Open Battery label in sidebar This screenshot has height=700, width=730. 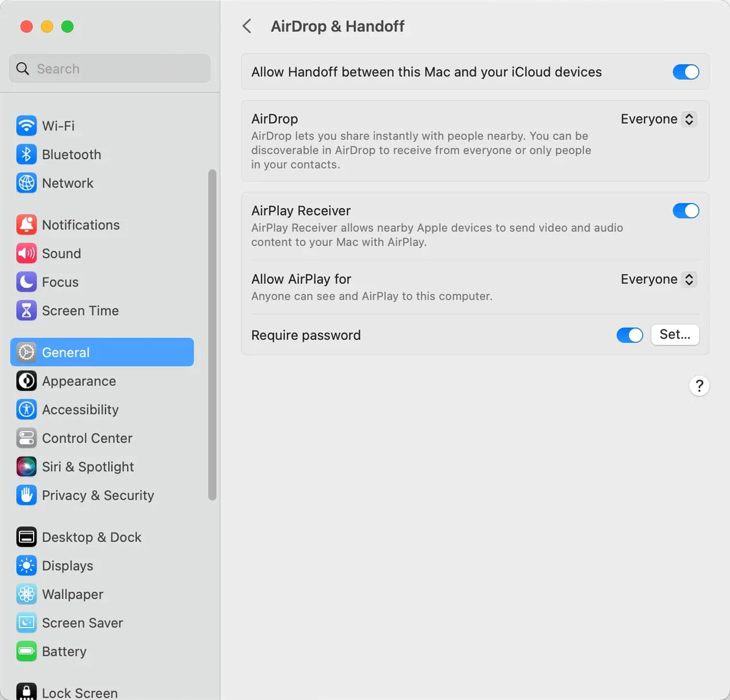(64, 651)
